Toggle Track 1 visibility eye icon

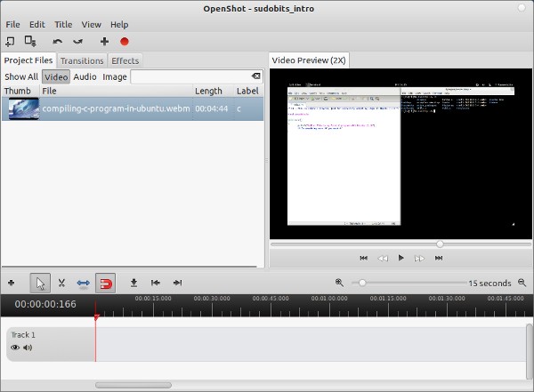point(15,348)
